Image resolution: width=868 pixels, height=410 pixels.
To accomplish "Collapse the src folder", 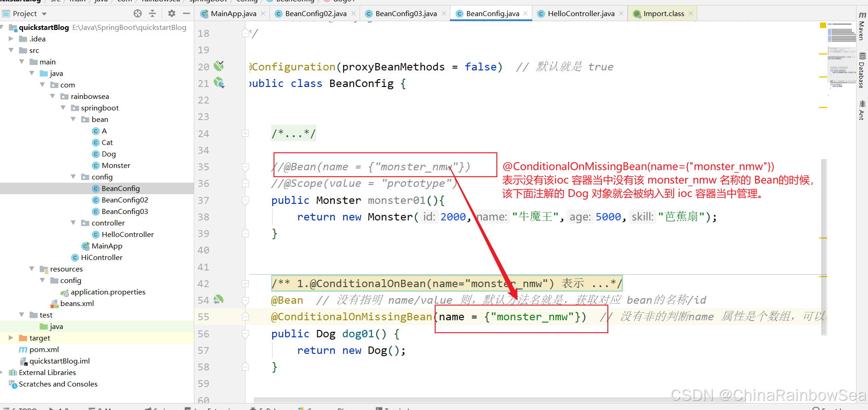I will pos(11,50).
